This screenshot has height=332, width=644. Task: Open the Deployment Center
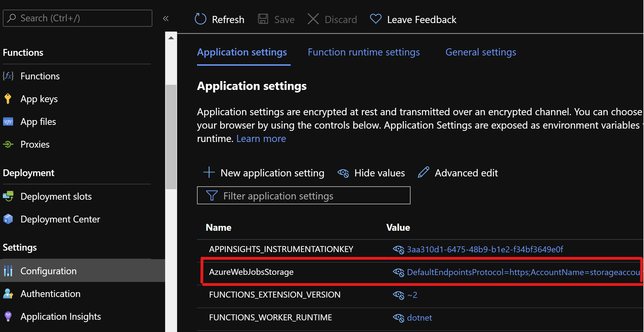click(60, 219)
